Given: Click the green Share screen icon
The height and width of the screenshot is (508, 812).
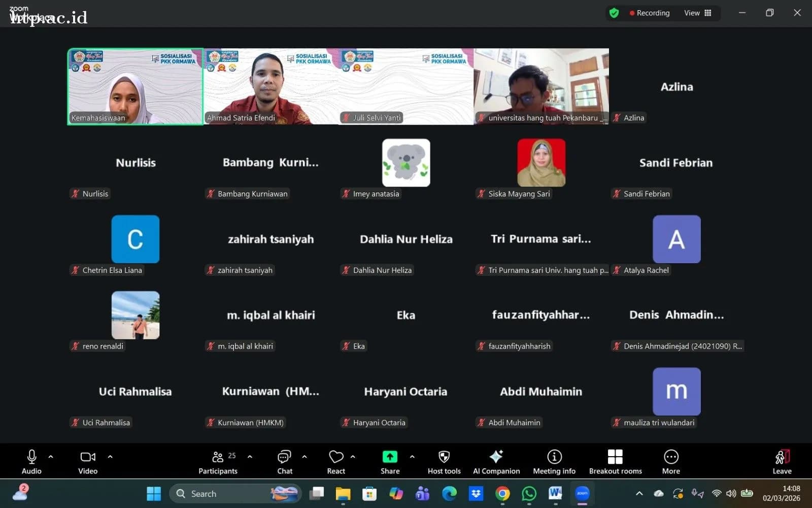Looking at the screenshot, I should pos(390,457).
